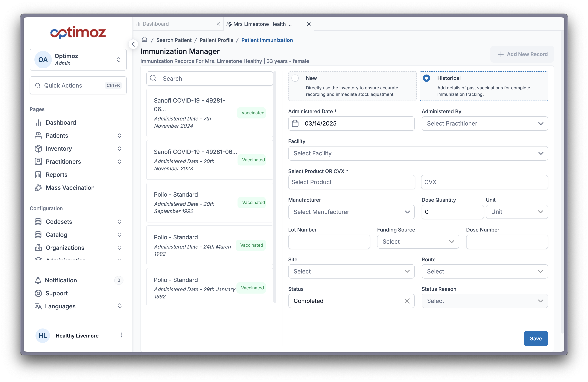Click the Save button

(536, 338)
